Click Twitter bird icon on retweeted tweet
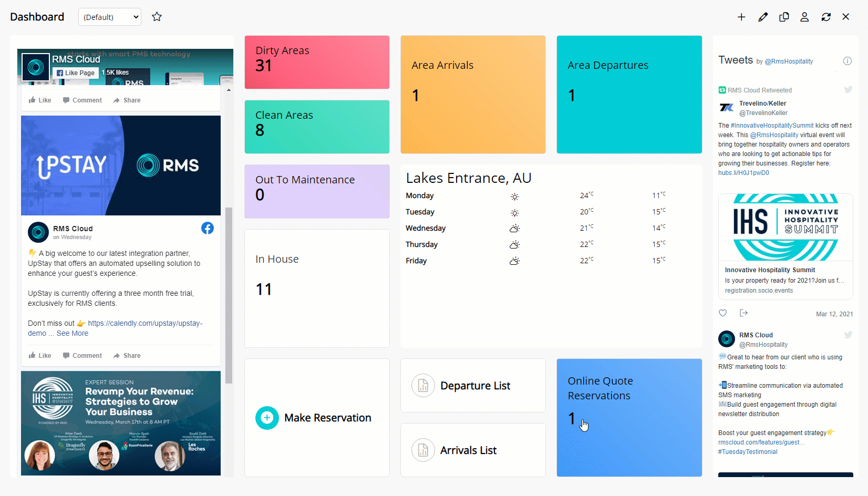This screenshot has height=496, width=868. tap(848, 89)
